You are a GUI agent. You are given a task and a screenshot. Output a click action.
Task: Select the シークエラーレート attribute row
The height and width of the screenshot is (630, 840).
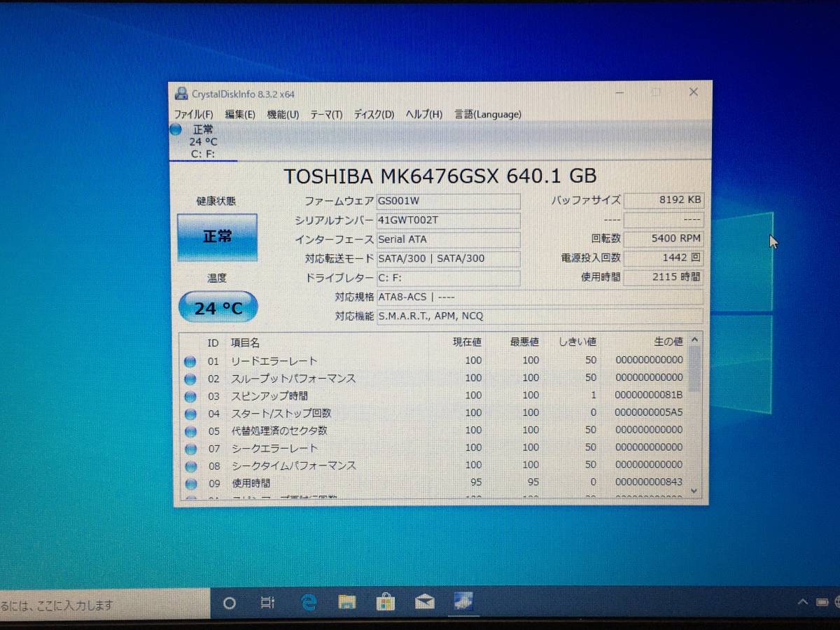[x=433, y=448]
